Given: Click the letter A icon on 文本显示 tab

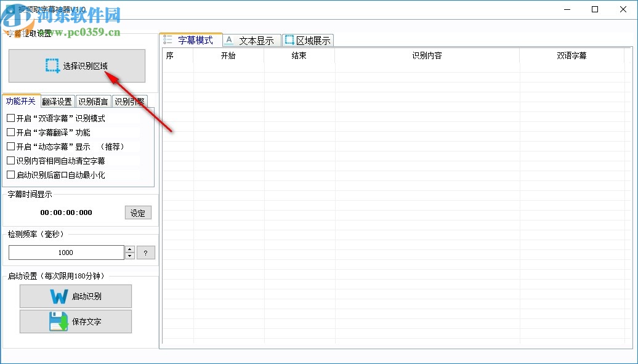Looking at the screenshot, I should tap(228, 39).
